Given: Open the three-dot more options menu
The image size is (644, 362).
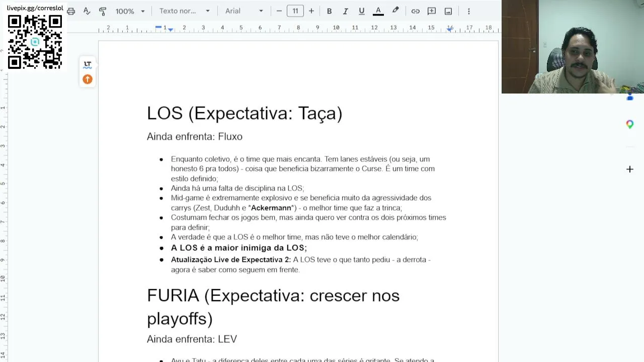Looking at the screenshot, I should coord(468,11).
